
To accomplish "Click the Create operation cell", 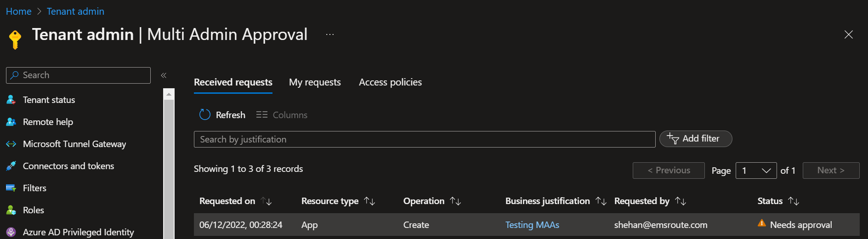I will pos(416,225).
